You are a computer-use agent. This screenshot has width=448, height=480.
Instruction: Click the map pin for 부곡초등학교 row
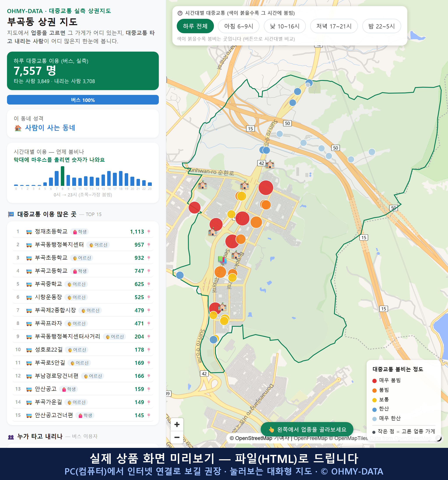pos(149,258)
